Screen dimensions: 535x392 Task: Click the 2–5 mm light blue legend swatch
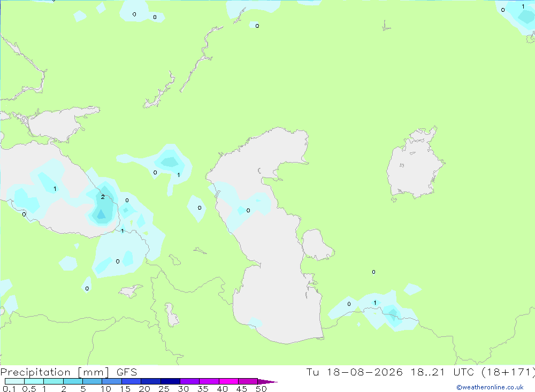73,381
